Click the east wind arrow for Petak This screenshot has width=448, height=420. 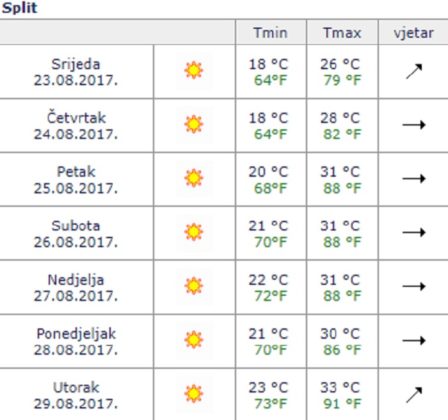click(x=414, y=178)
